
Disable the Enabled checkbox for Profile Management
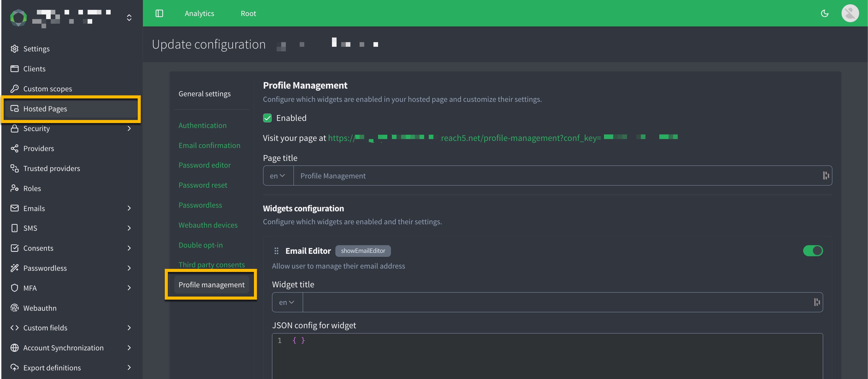267,118
